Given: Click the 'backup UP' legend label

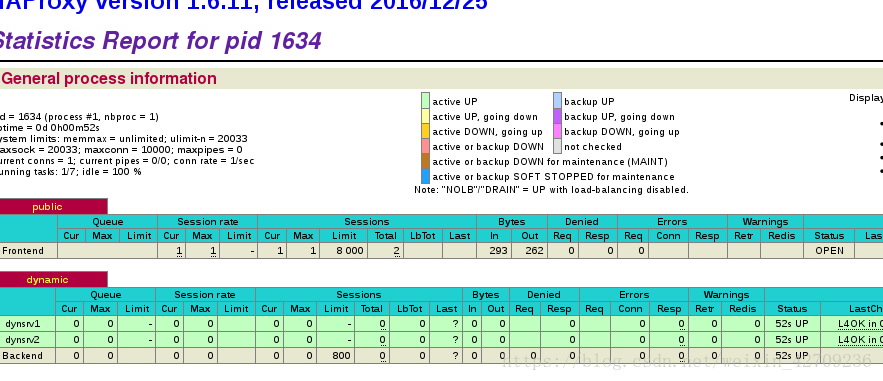Looking at the screenshot, I should tap(590, 102).
